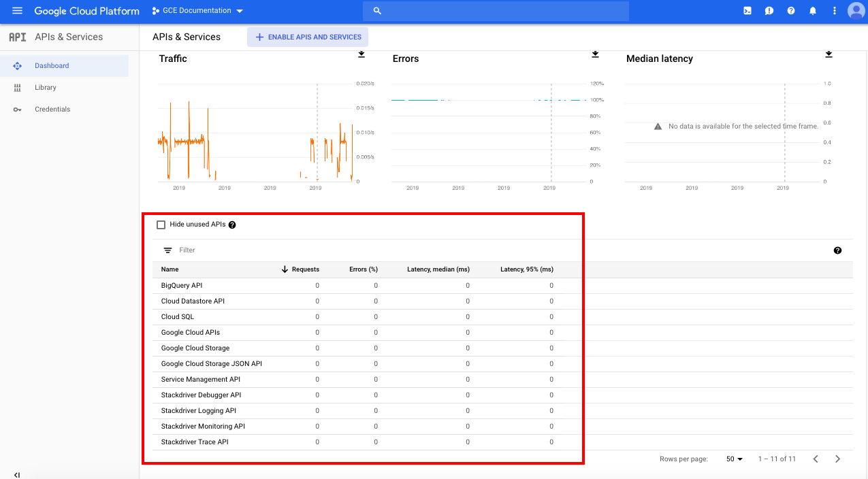The image size is (868, 479).
Task: Open the Dashboard section
Action: [x=65, y=66]
